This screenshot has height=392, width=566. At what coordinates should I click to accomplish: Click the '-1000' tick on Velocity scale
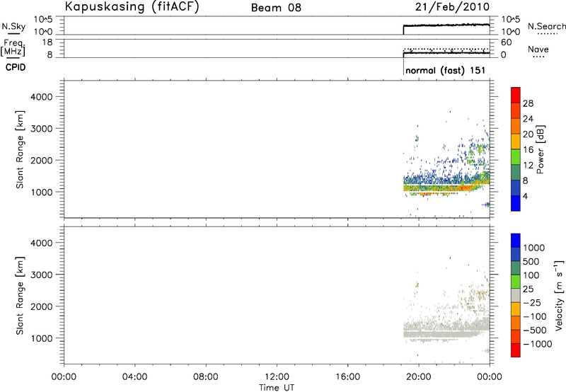click(537, 344)
